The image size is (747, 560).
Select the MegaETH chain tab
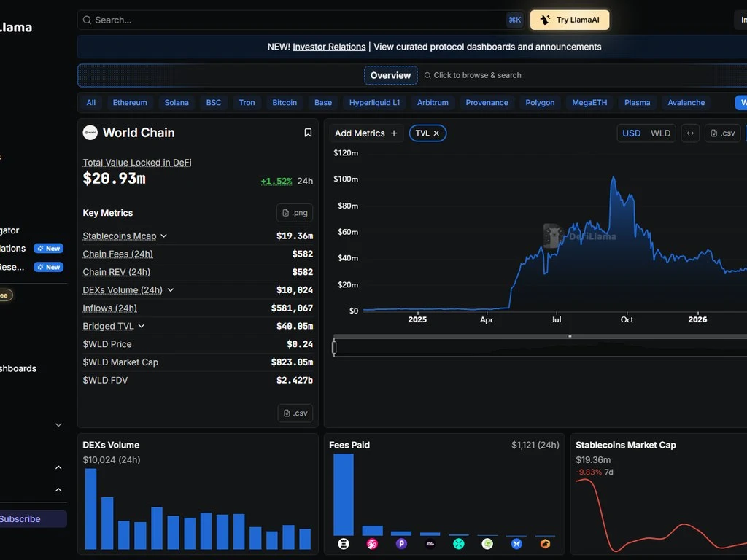[x=589, y=102]
